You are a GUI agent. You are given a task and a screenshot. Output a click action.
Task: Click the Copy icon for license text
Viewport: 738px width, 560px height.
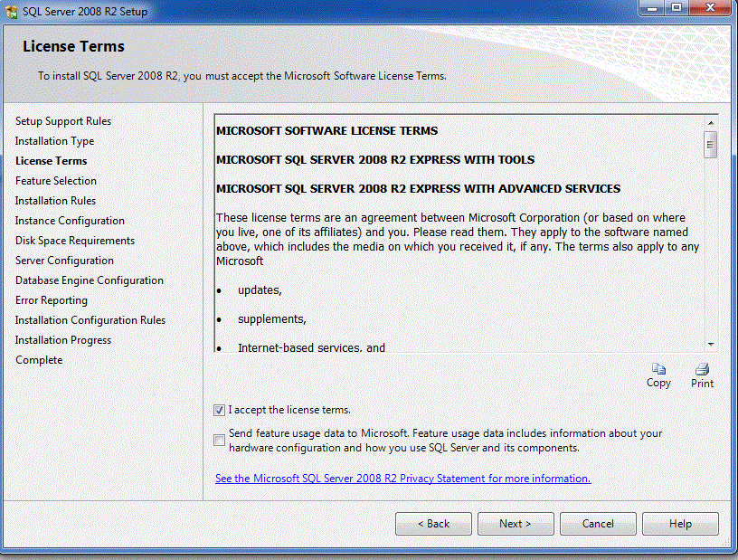tap(658, 369)
